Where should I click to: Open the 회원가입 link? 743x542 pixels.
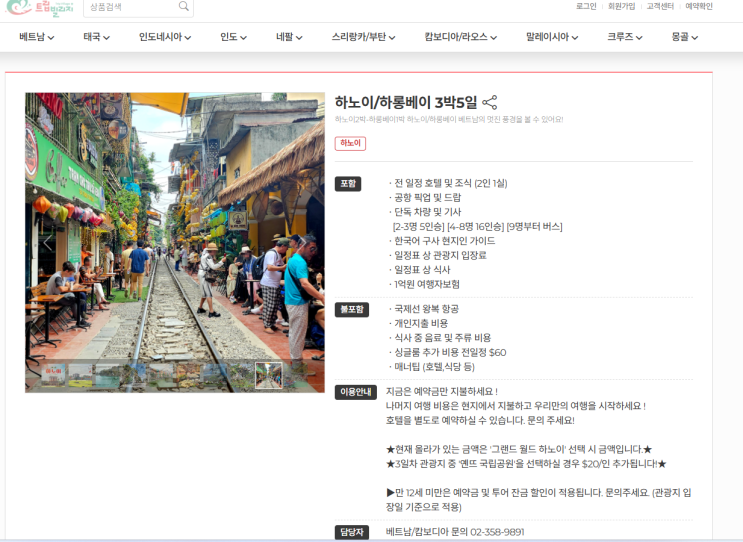tap(621, 6)
